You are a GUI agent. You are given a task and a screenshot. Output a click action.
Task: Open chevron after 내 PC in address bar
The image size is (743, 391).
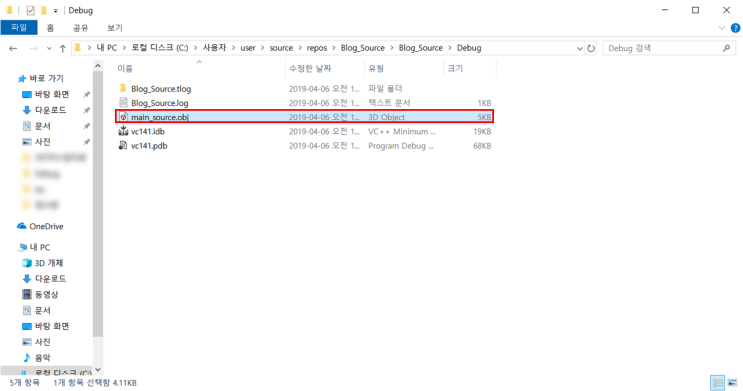tap(124, 48)
